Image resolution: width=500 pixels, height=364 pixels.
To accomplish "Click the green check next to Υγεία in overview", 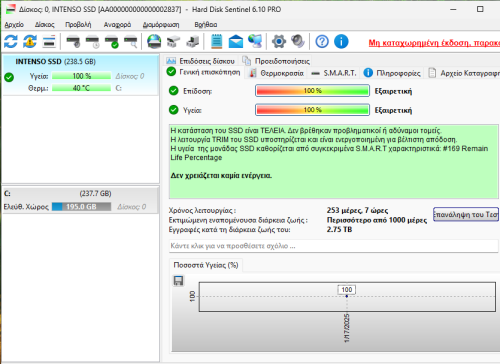I will (174, 110).
